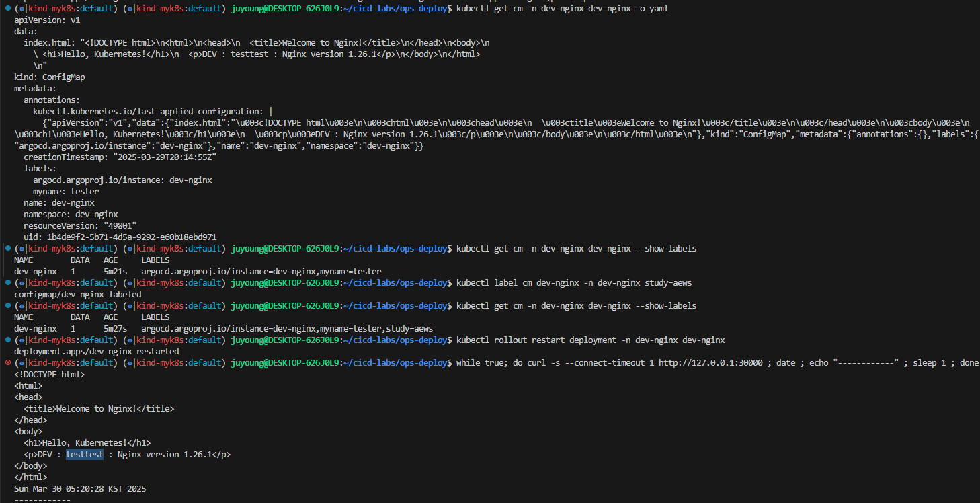Image resolution: width=980 pixels, height=503 pixels.
Task: Select the 'kind: ConfigMap' line
Action: [50, 77]
